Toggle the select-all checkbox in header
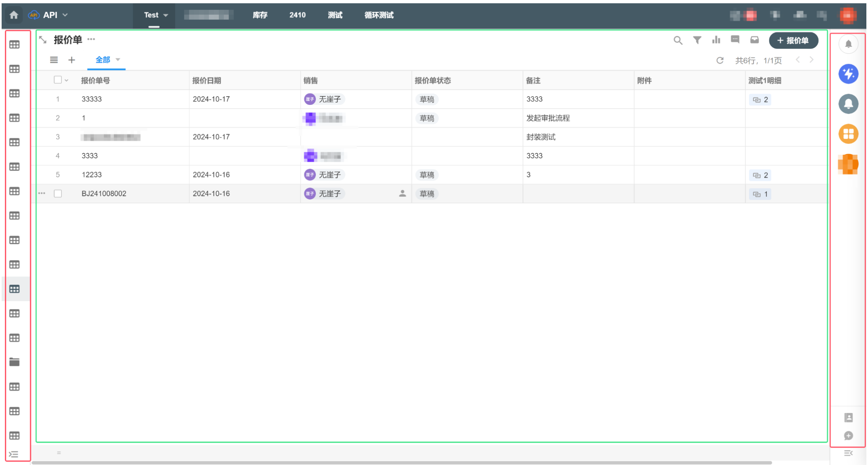The width and height of the screenshot is (868, 465). [57, 80]
